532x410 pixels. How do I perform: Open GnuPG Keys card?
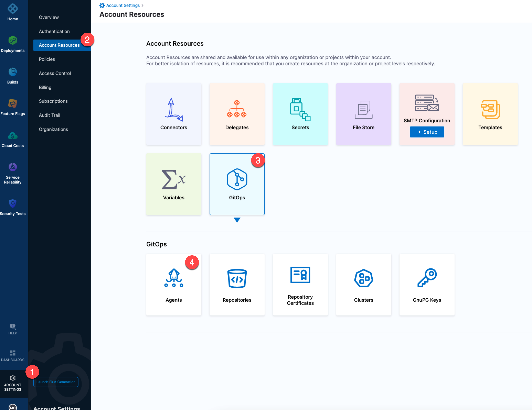pyautogui.click(x=427, y=284)
